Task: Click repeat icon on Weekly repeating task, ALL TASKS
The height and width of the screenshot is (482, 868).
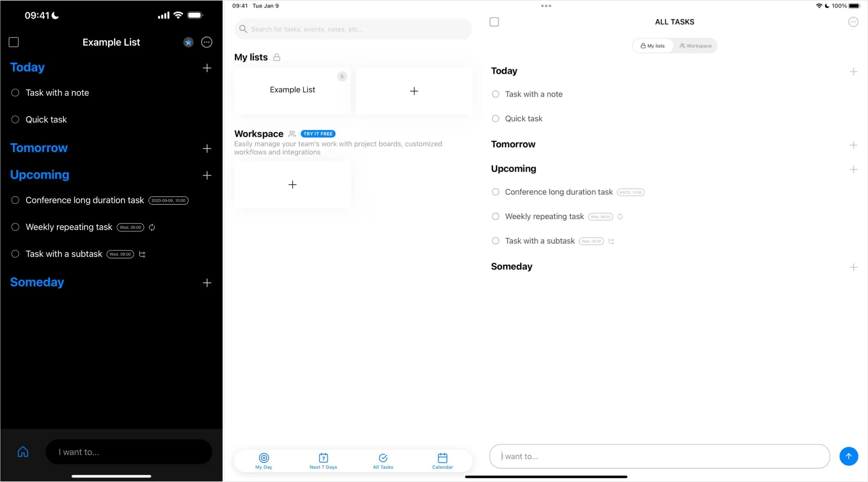Action: (x=620, y=217)
